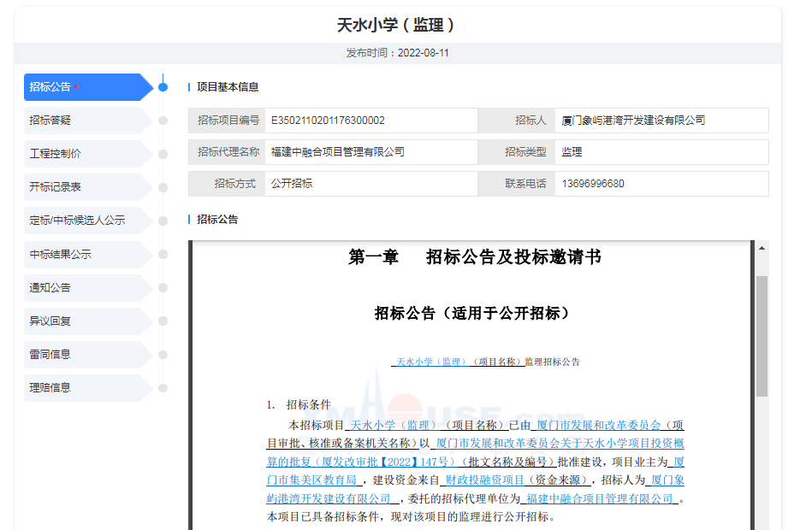This screenshot has width=812, height=530.
Task: Show the 雷同信息 section
Action: pos(84,354)
